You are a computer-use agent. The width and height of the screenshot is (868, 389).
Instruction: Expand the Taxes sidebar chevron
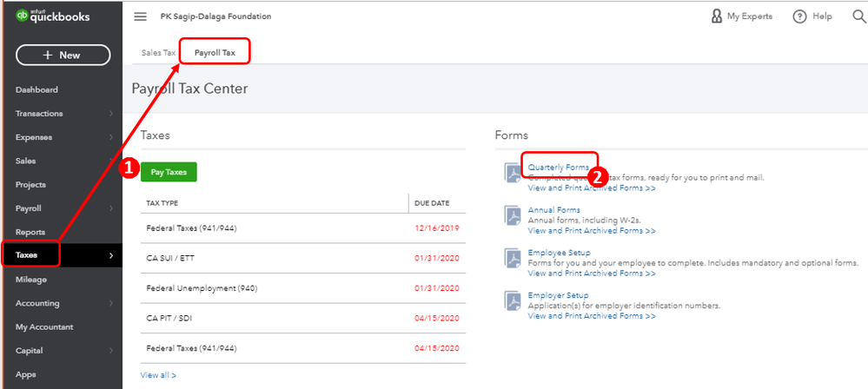click(x=111, y=255)
